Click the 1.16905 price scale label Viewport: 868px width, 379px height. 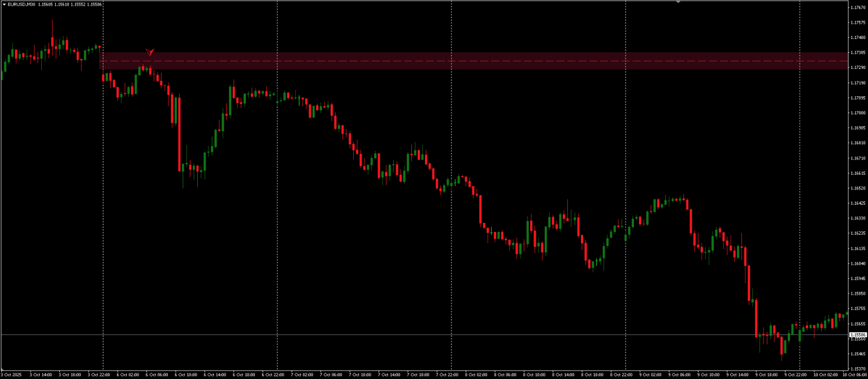point(857,128)
